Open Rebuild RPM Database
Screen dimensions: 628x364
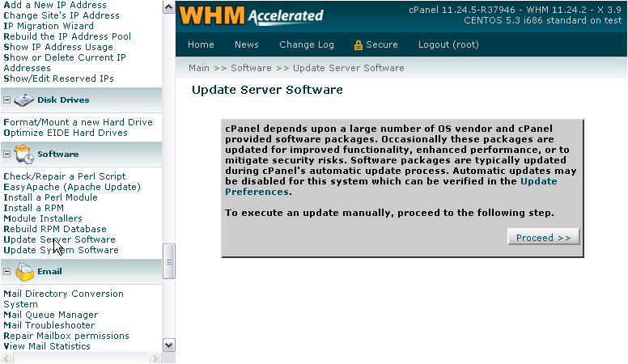click(x=55, y=229)
